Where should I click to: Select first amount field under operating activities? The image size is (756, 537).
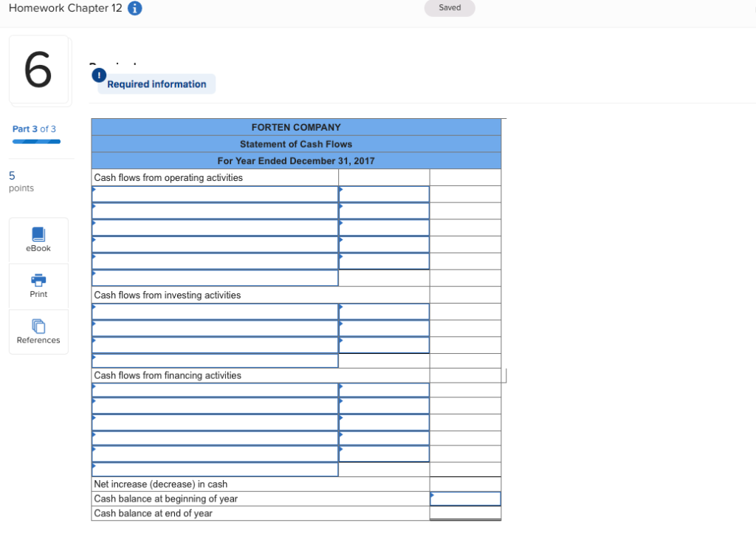(x=384, y=194)
